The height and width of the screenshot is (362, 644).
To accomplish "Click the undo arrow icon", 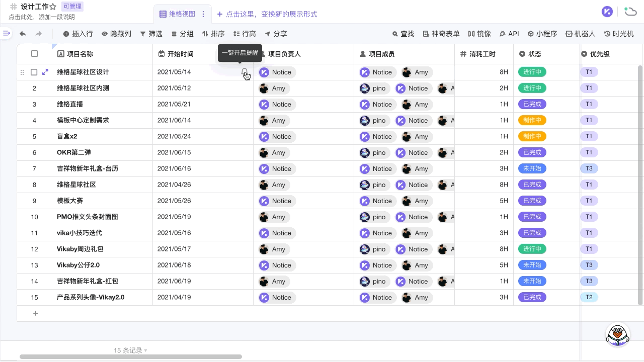I will coord(23,34).
